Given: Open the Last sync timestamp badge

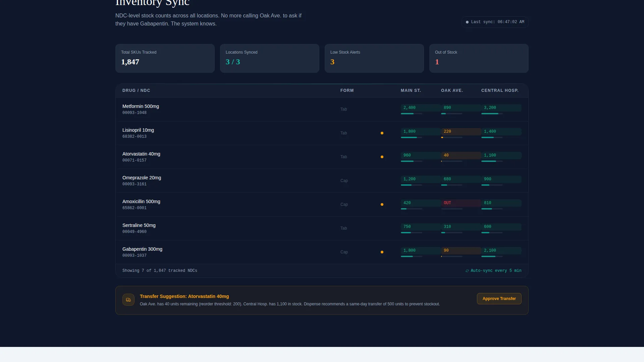Looking at the screenshot, I should (495, 22).
